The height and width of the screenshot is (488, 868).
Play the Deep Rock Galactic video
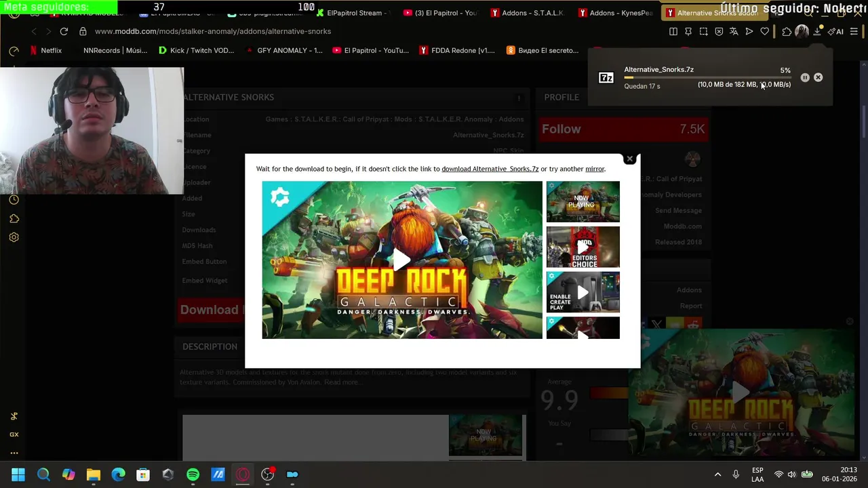pos(401,260)
